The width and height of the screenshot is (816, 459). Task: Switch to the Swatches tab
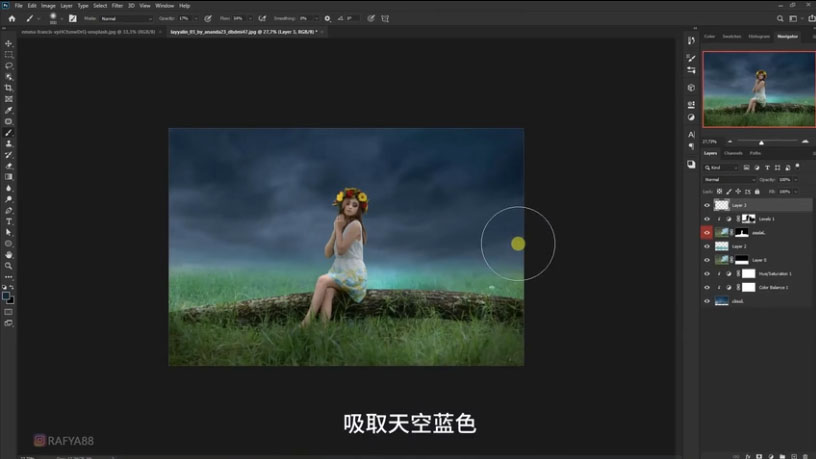tap(732, 36)
